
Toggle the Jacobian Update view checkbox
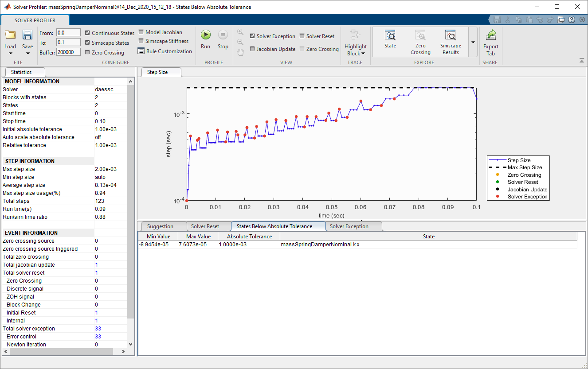coord(252,49)
